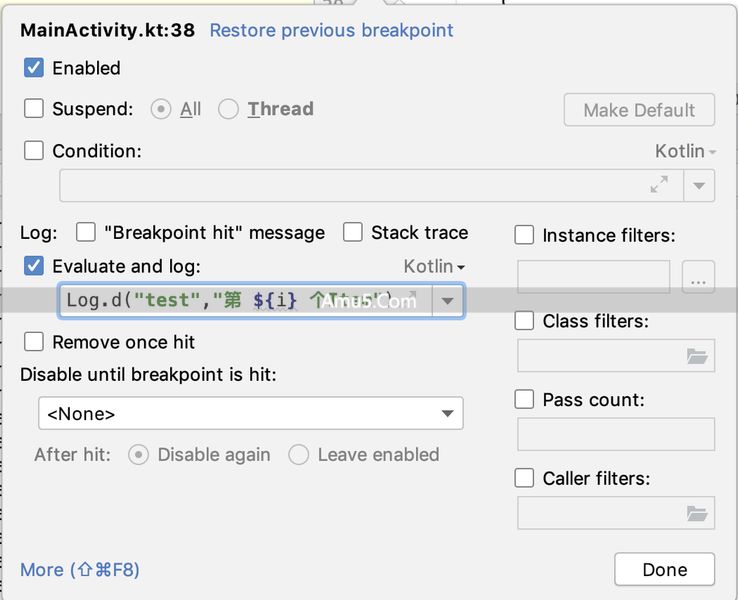This screenshot has width=738, height=600.
Task: Click MainActivity.kt:38 title text
Action: [x=107, y=31]
